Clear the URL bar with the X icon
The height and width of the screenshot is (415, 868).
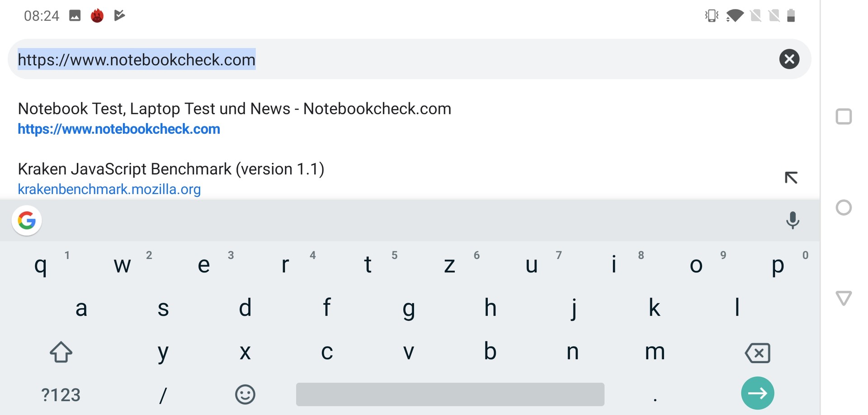coord(789,59)
